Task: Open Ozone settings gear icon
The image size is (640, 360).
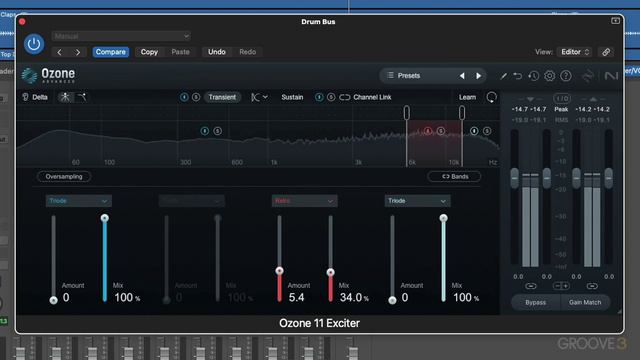Action: (x=550, y=76)
